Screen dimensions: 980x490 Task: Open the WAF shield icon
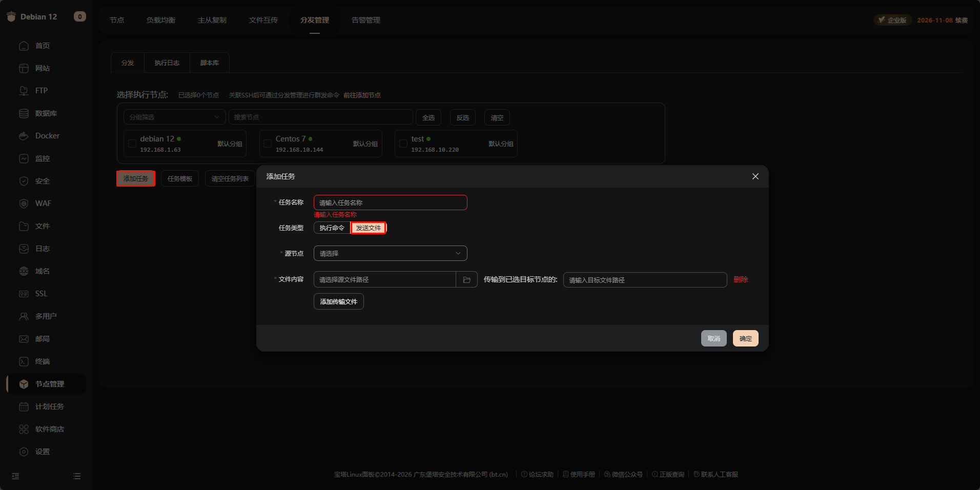24,203
